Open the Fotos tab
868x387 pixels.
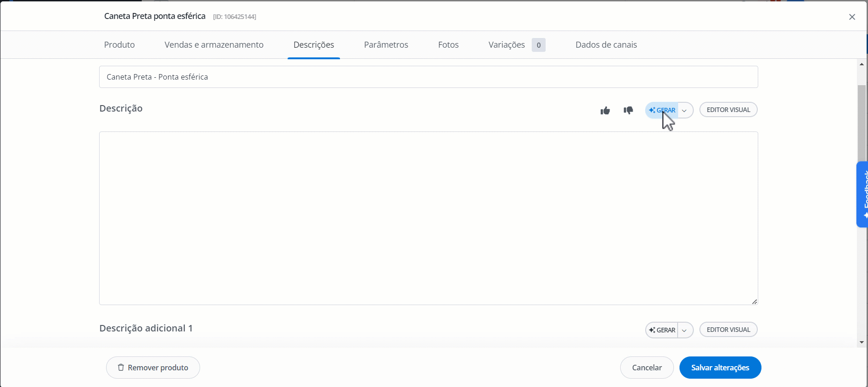(x=448, y=45)
